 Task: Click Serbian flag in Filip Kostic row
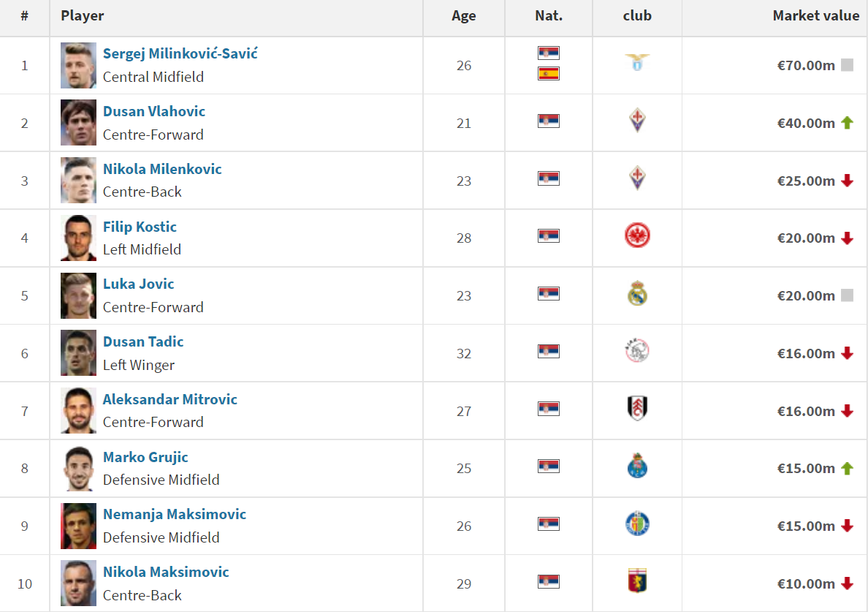pyautogui.click(x=548, y=235)
